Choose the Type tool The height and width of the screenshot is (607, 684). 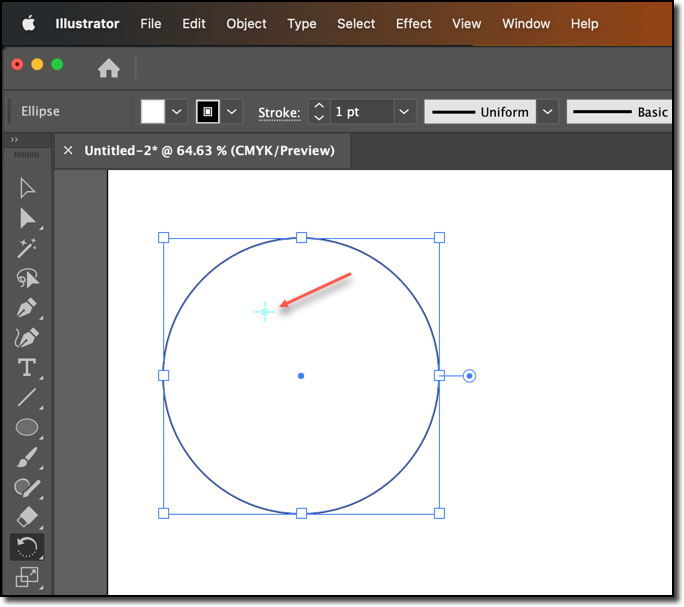point(27,367)
